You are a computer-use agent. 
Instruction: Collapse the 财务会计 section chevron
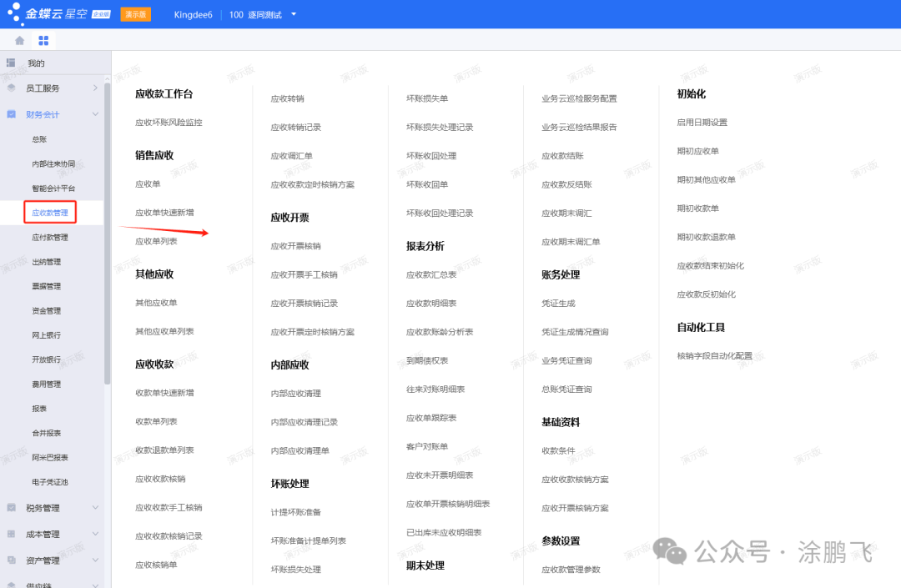(95, 114)
